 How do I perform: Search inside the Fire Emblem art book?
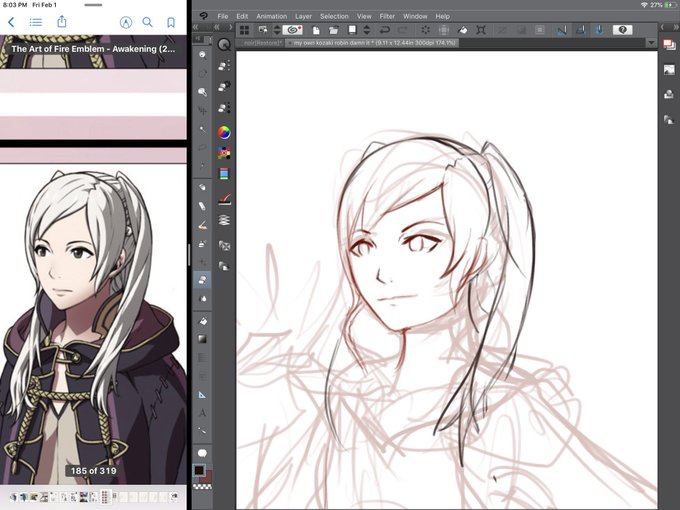point(147,22)
